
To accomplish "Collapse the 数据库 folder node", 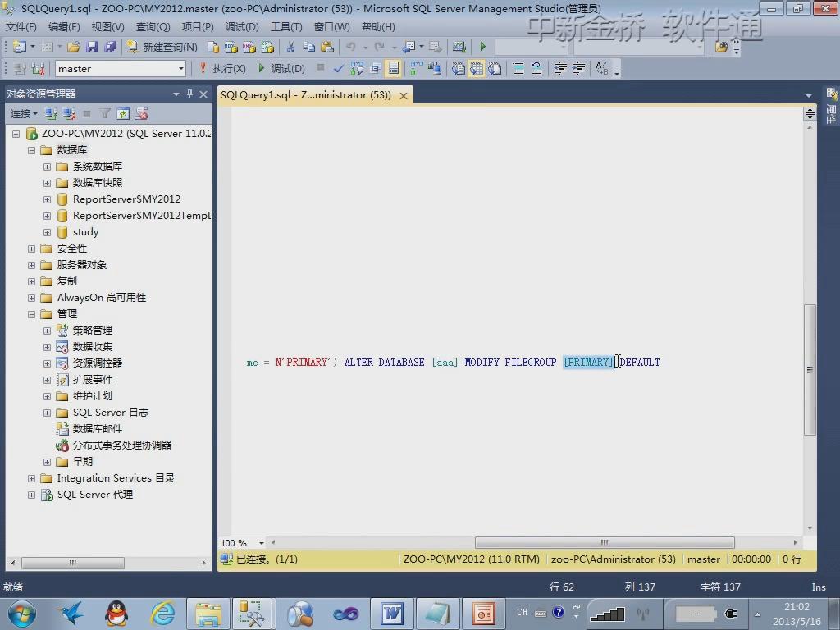I will coord(32,151).
